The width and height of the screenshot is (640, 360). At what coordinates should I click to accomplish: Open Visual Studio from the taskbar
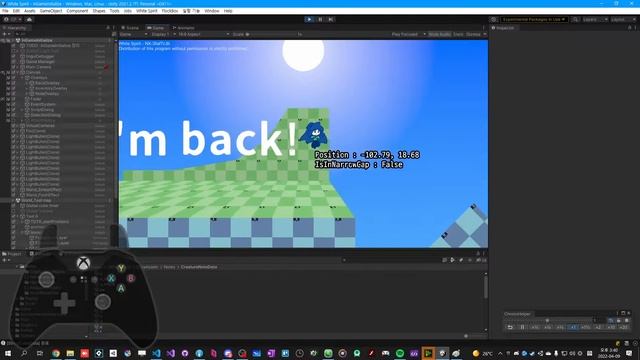pyautogui.click(x=171, y=353)
